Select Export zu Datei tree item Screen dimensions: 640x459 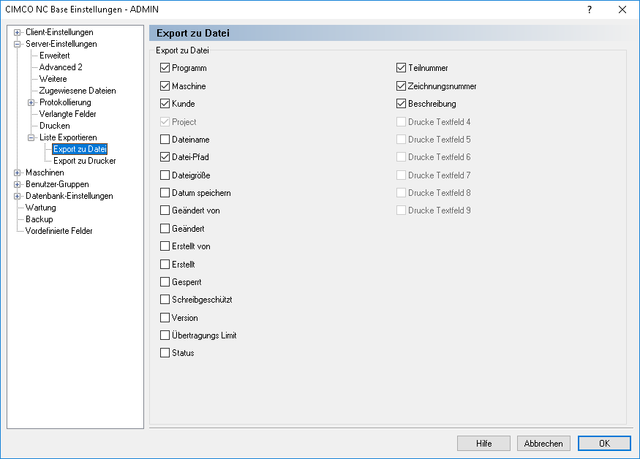click(80, 149)
